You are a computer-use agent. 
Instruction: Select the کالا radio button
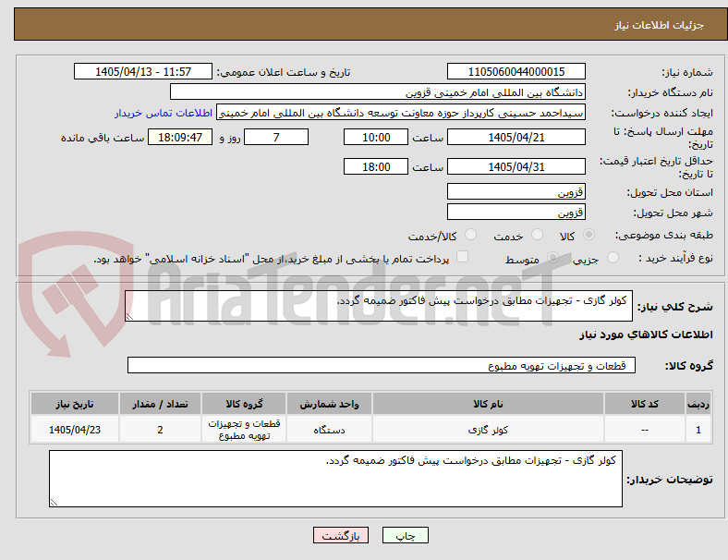click(x=588, y=235)
